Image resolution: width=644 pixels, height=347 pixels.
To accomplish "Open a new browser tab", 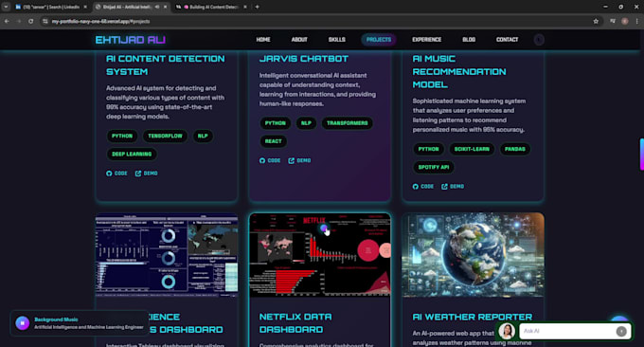I will tap(257, 7).
